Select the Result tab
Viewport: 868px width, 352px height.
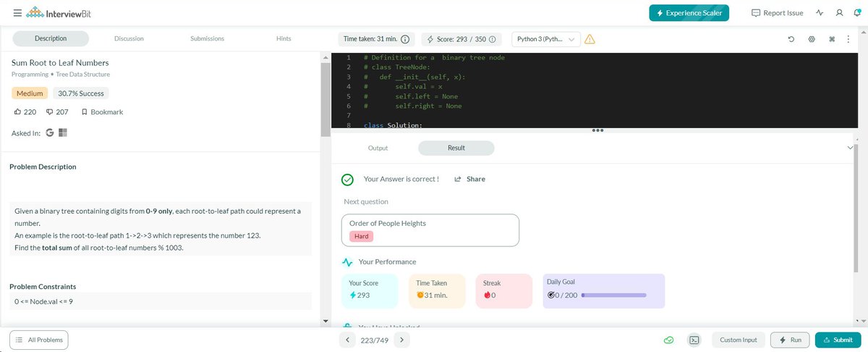456,148
